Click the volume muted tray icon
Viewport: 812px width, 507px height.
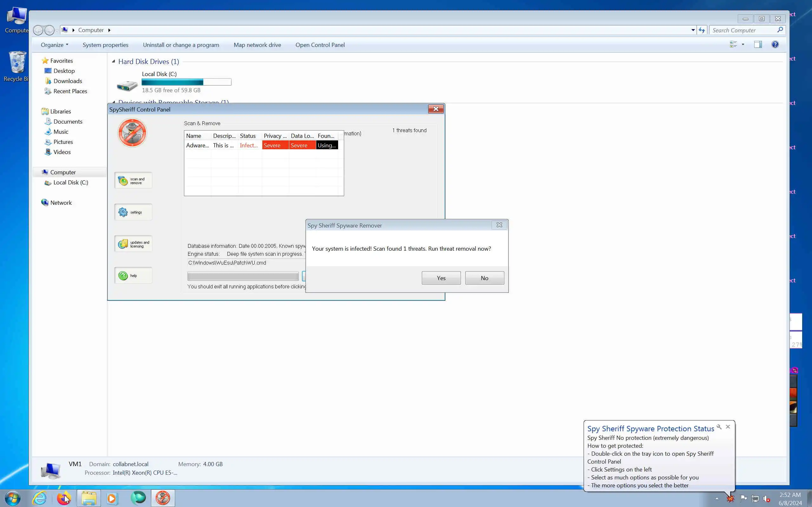coord(766,499)
